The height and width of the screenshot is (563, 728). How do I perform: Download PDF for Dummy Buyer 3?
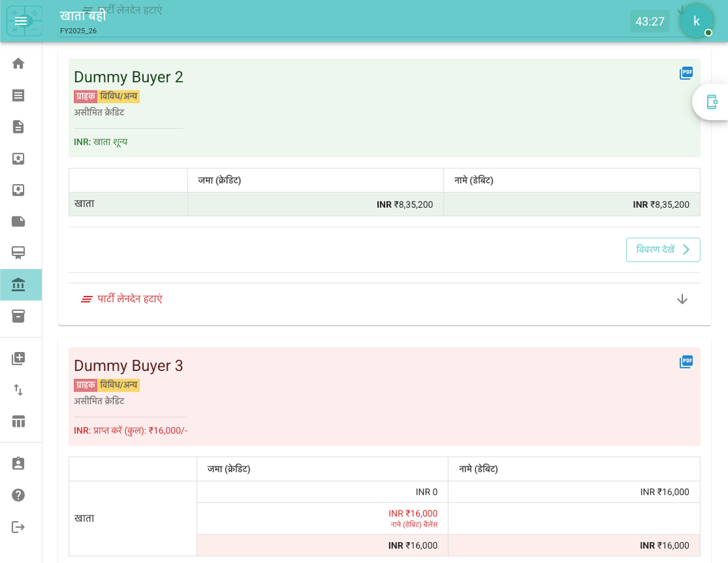coord(686,362)
